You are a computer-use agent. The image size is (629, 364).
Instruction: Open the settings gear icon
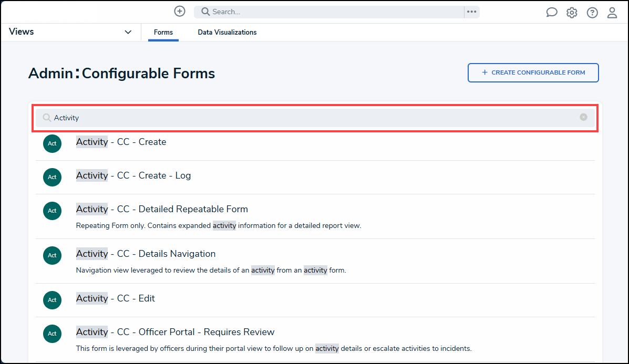point(572,13)
